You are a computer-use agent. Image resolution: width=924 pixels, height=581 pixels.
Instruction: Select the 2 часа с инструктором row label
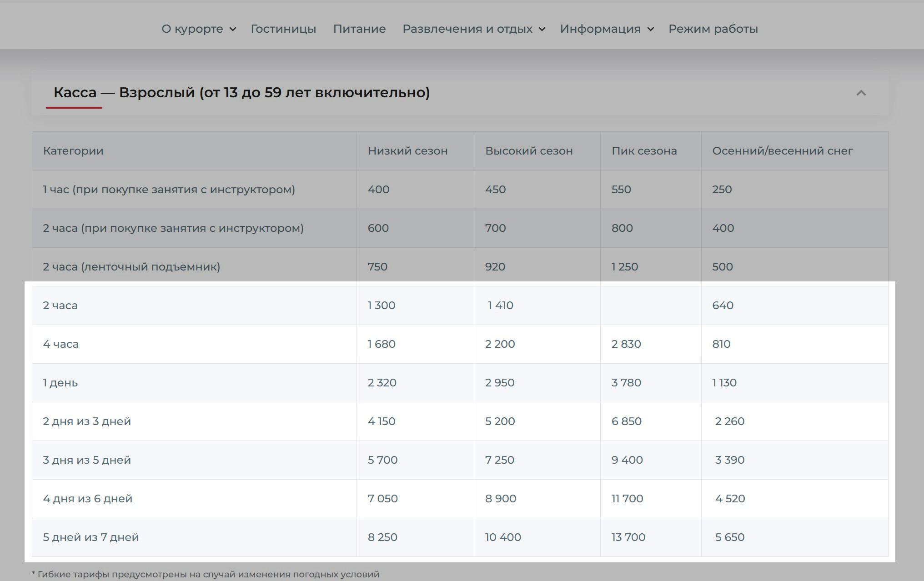(173, 228)
